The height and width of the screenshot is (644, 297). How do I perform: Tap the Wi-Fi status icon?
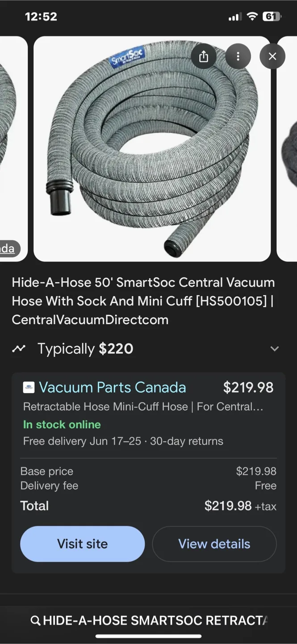coord(252,17)
